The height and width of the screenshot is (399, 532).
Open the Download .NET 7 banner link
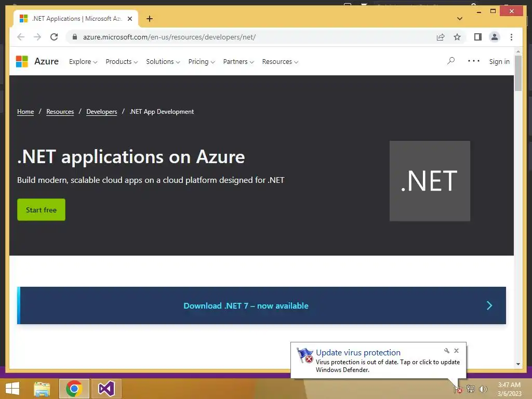point(246,305)
